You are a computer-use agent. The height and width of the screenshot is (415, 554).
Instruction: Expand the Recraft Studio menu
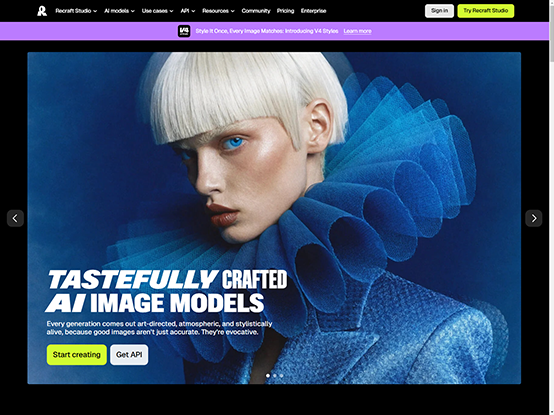76,11
